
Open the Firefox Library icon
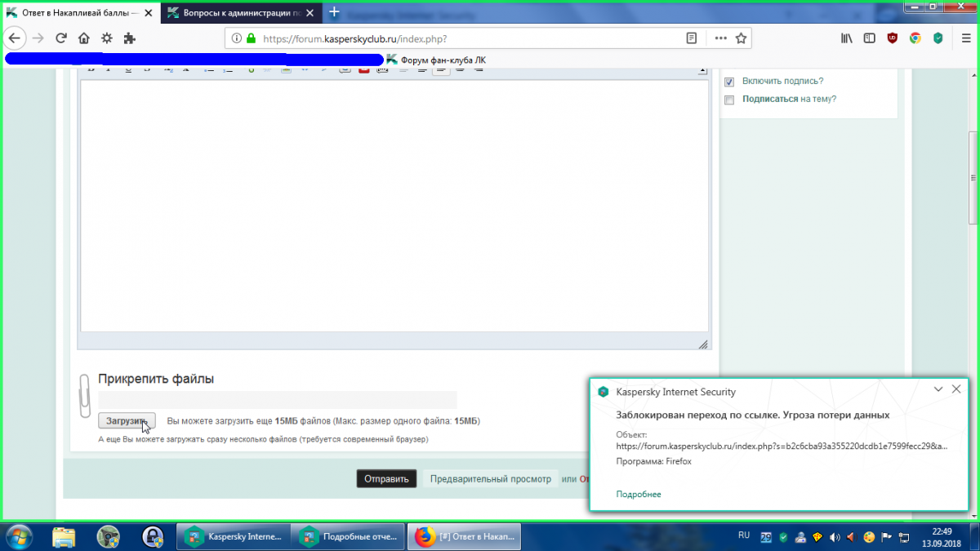[847, 38]
